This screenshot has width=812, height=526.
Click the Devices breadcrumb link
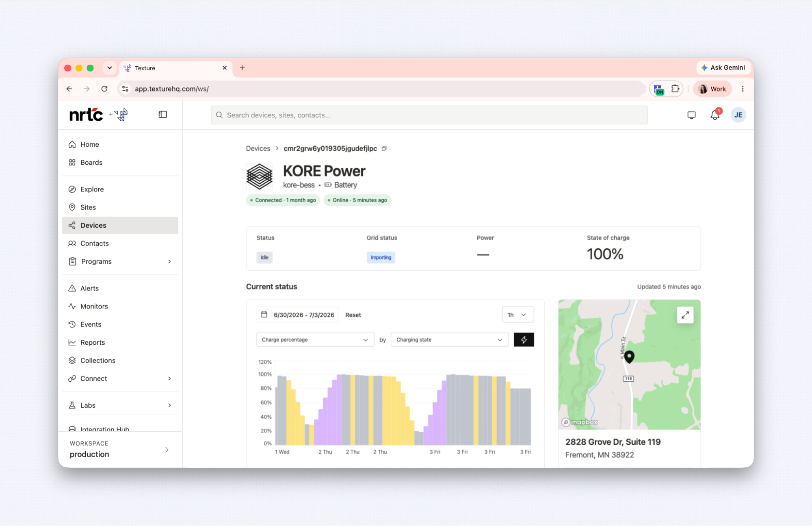point(258,148)
